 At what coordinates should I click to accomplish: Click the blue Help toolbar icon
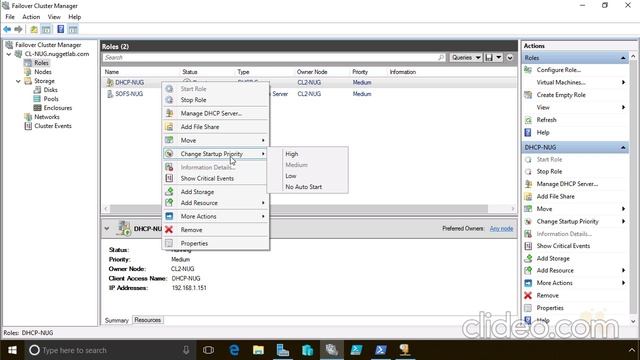(60, 29)
